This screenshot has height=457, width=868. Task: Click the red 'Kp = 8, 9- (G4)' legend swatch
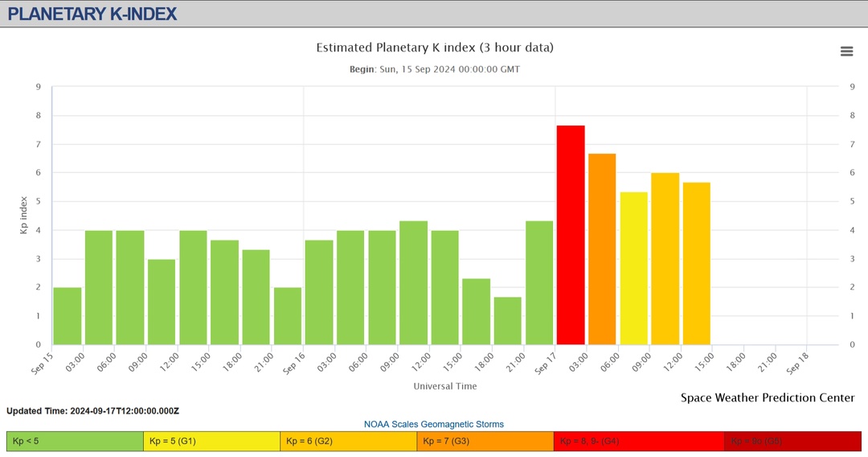[x=638, y=441]
